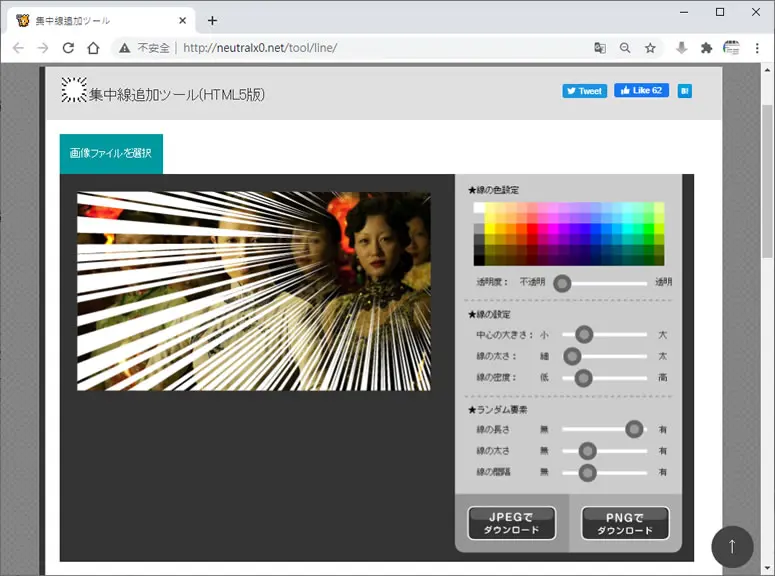Download image with JPEG button
Viewport: 775px width, 576px height.
pos(512,523)
